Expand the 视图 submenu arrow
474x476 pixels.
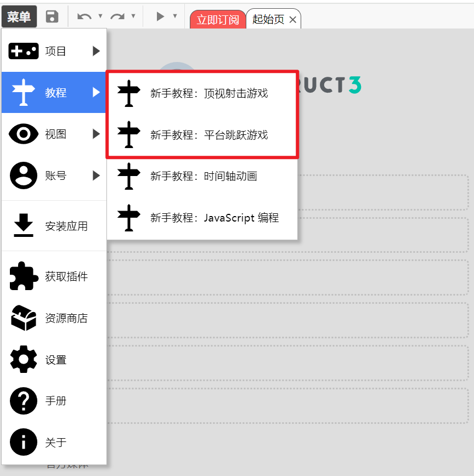[x=97, y=134]
